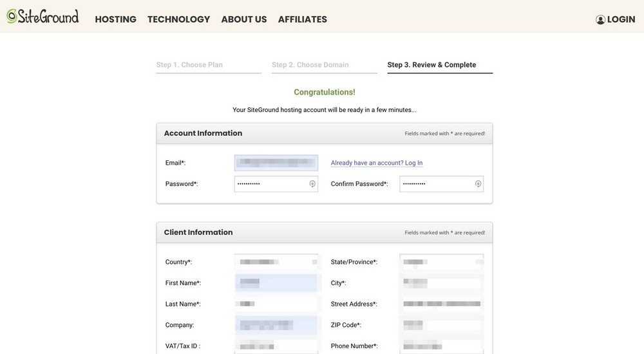
Task: Click the Company field
Action: point(276,325)
